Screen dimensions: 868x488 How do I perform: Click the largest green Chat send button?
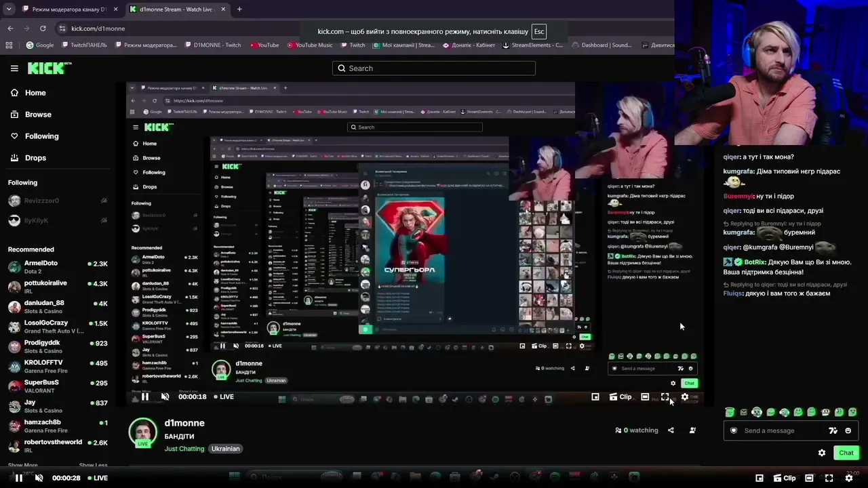pyautogui.click(x=846, y=453)
